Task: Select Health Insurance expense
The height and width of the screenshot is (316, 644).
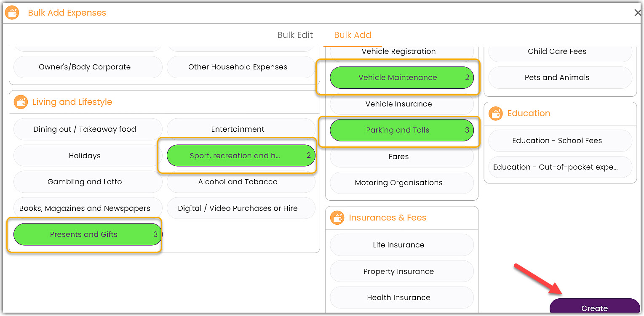Action: 401,297
